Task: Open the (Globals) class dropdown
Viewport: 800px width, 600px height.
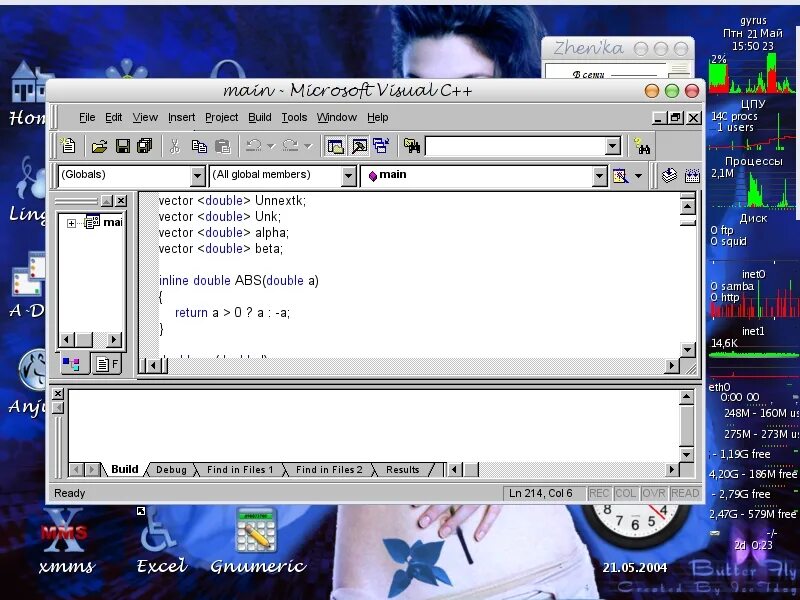Action: tap(197, 177)
